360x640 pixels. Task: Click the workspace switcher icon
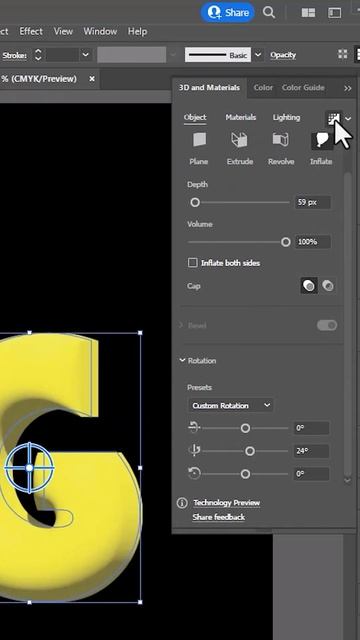335,13
